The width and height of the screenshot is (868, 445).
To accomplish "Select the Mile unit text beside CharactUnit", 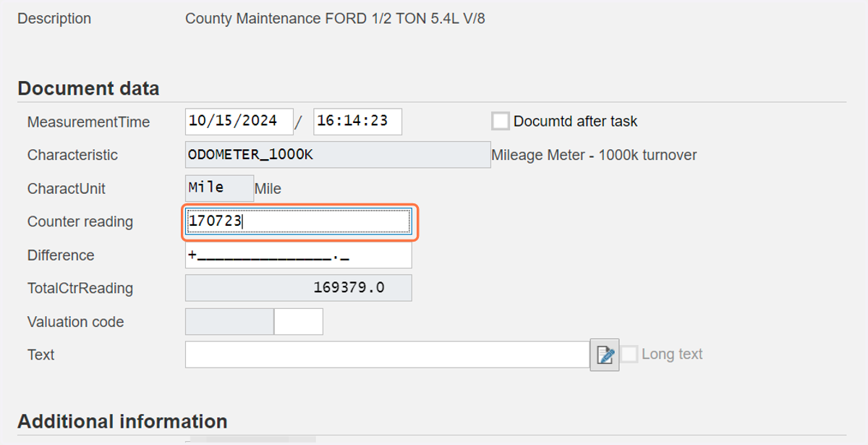I will [x=268, y=189].
